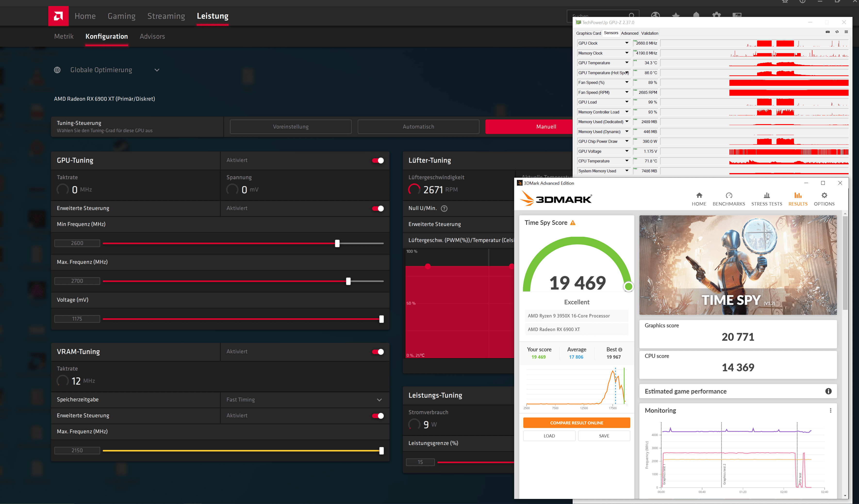Click the globe icon beside Globale Optimierung
This screenshot has height=504, width=859.
click(x=57, y=70)
